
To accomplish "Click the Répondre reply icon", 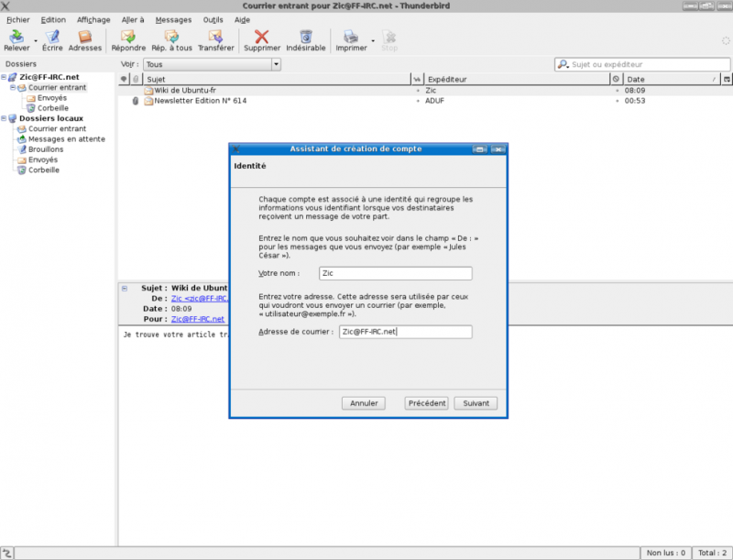I will 128,38.
